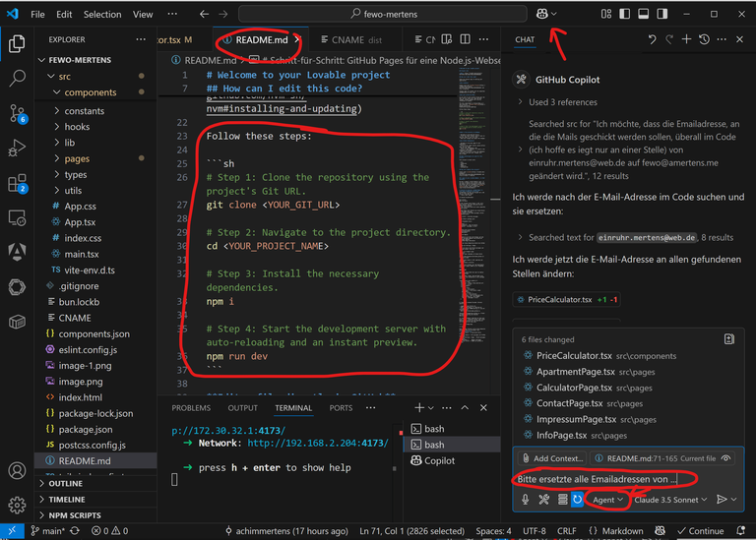Open the chat tools selector icon
Screen dimensions: 756x540
543,500
